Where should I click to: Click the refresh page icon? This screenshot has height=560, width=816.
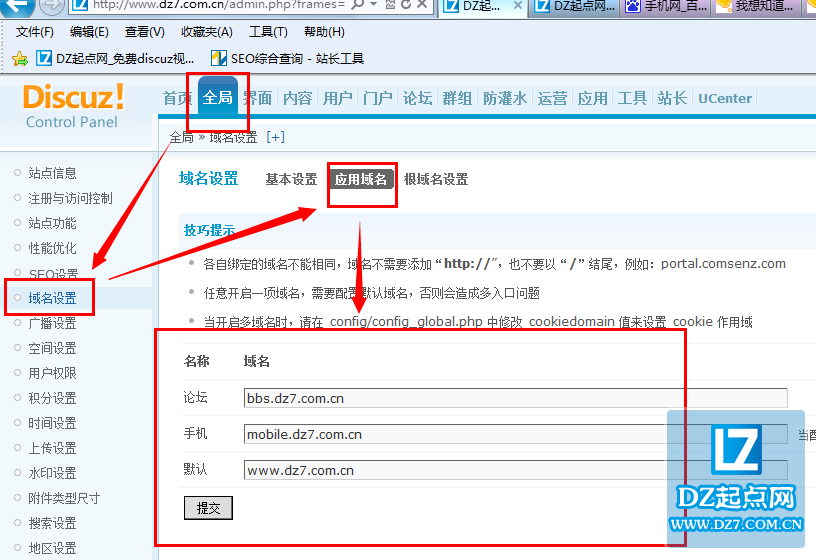pyautogui.click(x=406, y=5)
